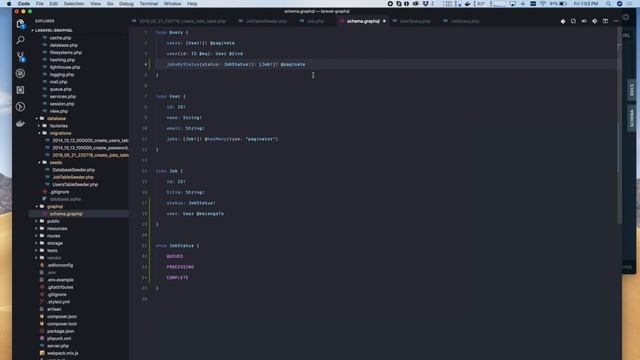
Task: Open the Help menu
Action: pos(192,4)
